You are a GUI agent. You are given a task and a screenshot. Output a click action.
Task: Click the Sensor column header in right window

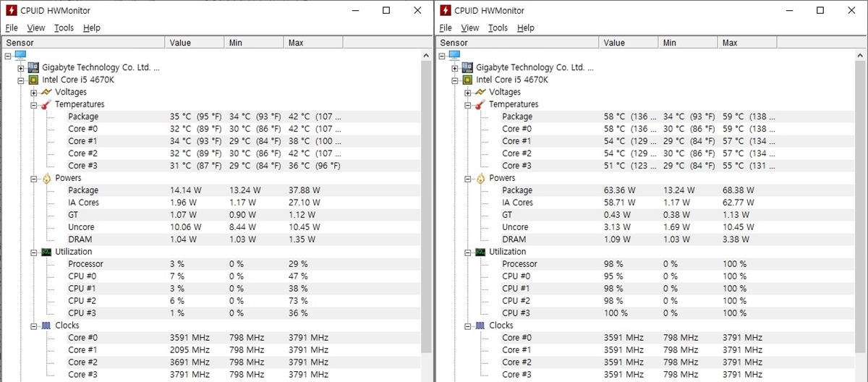tap(517, 43)
